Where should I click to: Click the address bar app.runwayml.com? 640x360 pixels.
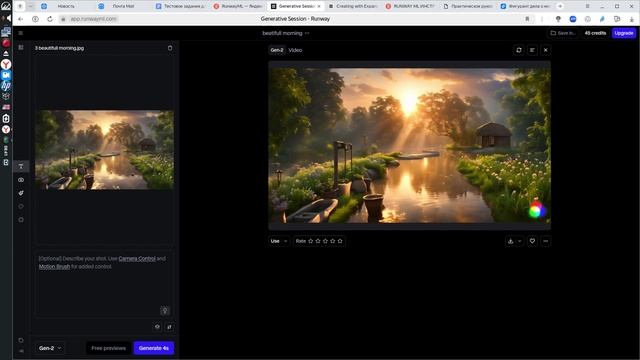(x=93, y=19)
